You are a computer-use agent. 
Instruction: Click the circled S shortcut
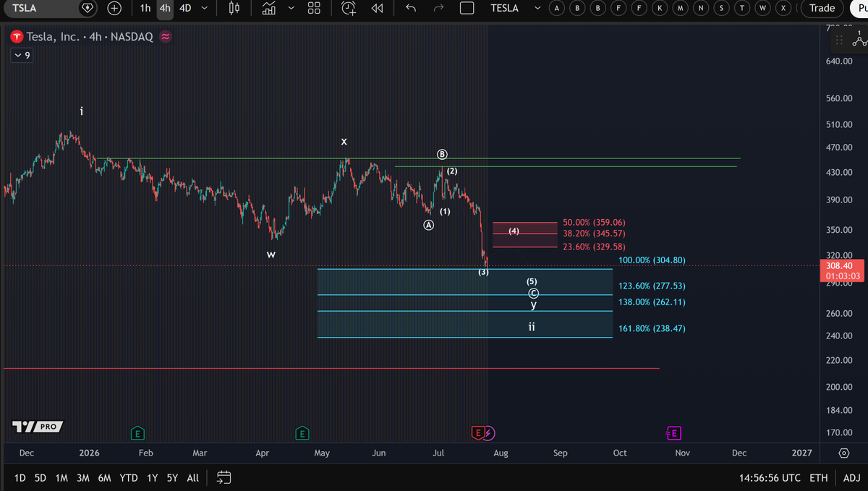722,8
